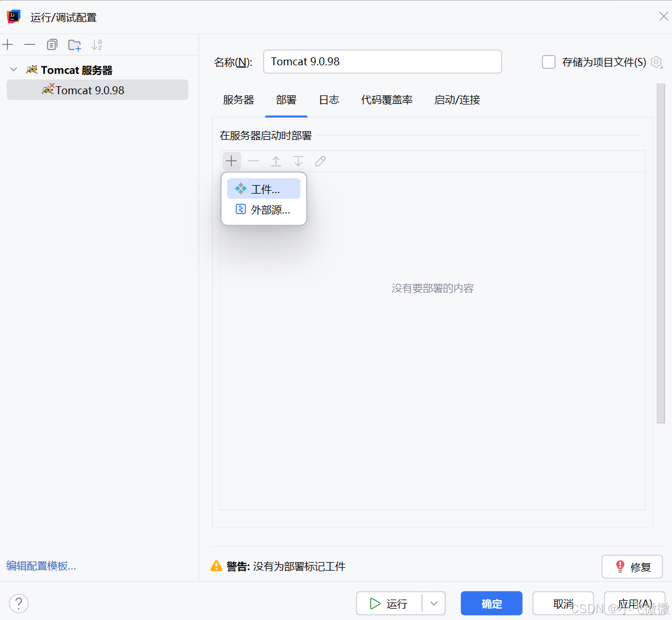Switch to the 服务器 tab

pyautogui.click(x=238, y=100)
